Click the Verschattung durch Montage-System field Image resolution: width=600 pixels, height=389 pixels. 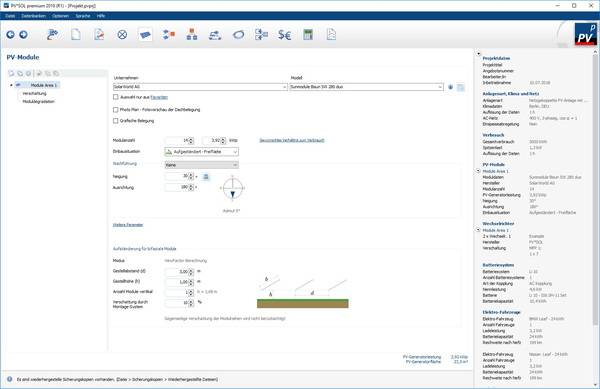pos(179,303)
